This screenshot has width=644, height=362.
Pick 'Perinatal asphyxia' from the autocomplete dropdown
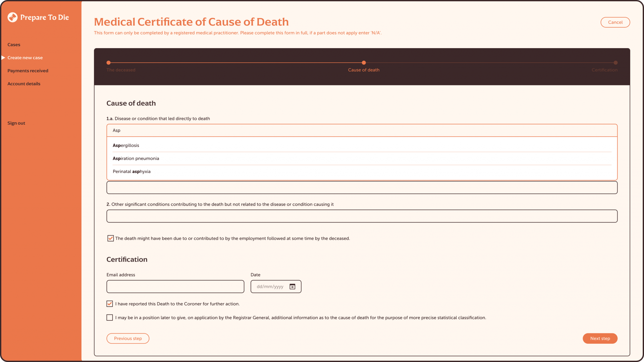point(132,171)
